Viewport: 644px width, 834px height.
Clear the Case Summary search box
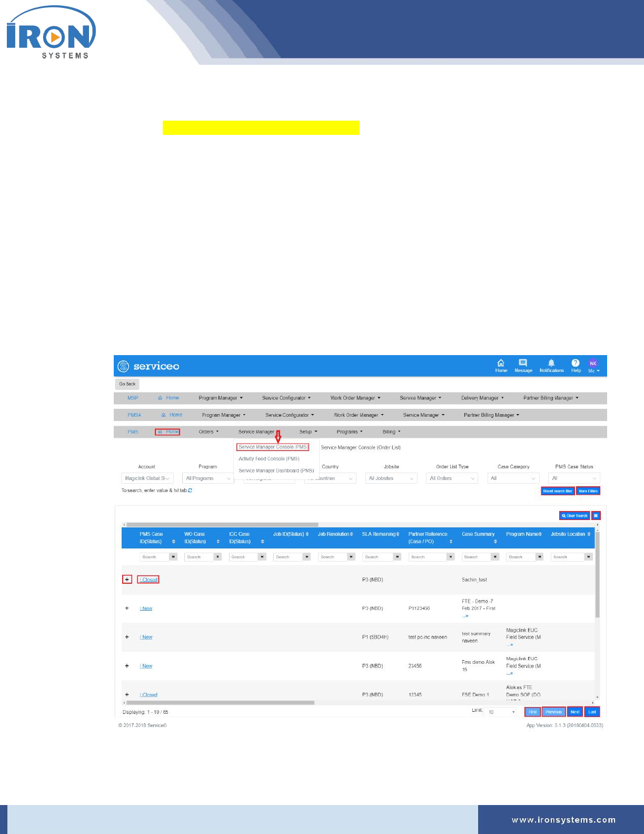[495, 557]
